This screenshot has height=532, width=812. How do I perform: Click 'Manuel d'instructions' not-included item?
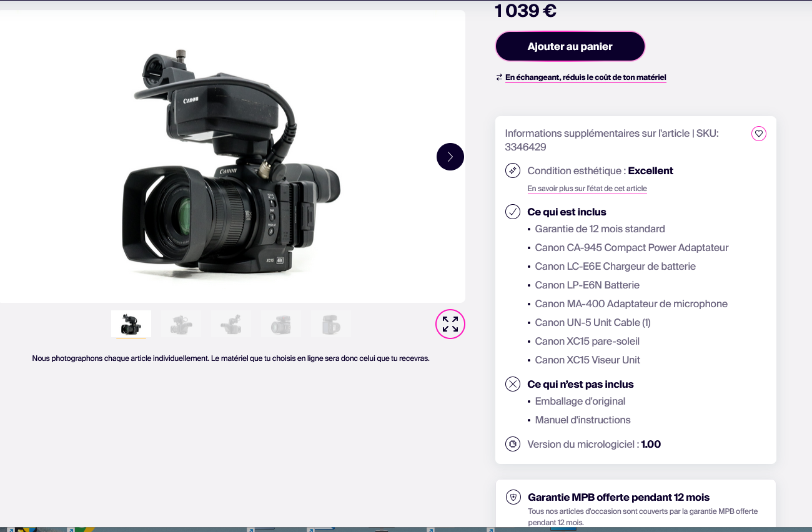[x=583, y=420]
